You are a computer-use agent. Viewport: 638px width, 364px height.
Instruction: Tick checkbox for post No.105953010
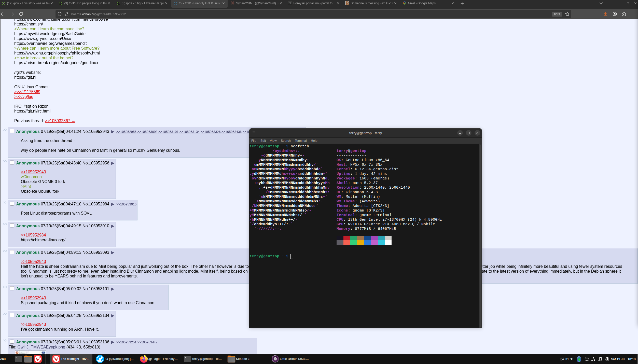tap(12, 226)
